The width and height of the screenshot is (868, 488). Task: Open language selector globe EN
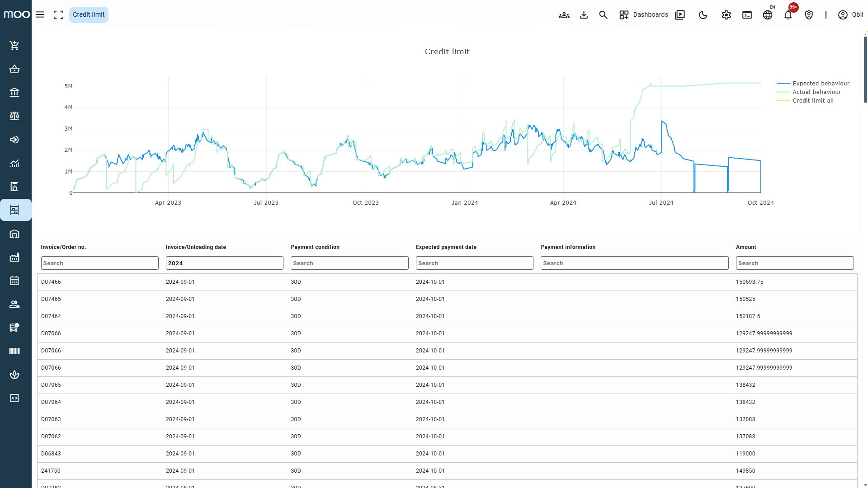coord(768,15)
